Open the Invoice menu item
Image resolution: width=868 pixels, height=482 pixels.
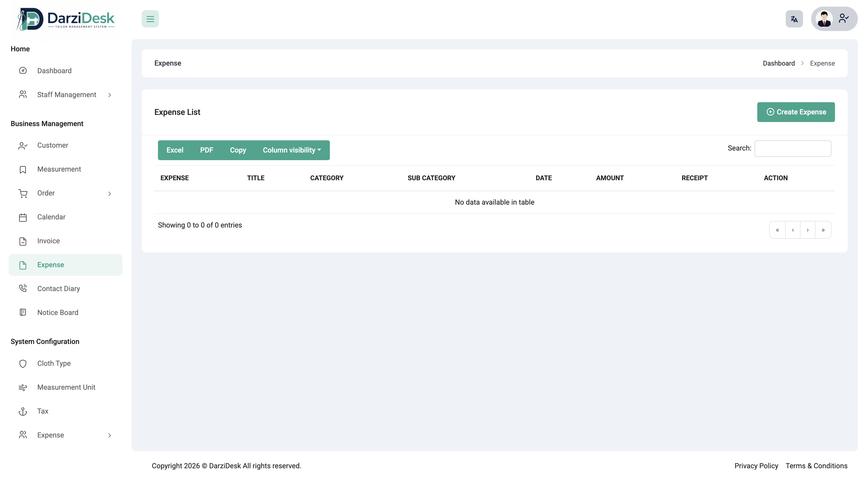pyautogui.click(x=49, y=241)
